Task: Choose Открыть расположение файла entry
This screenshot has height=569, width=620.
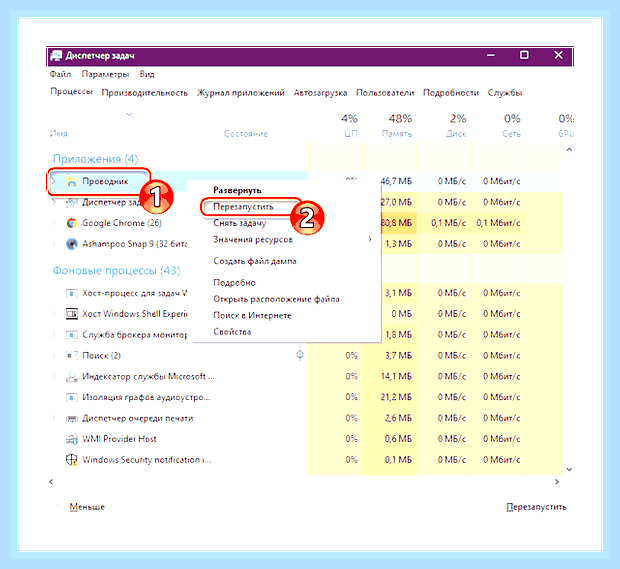Action: pyautogui.click(x=276, y=299)
